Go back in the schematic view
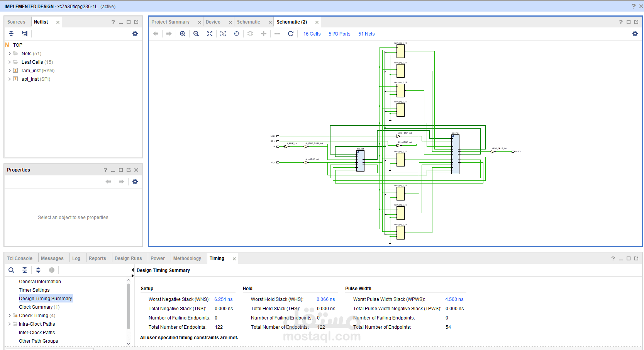The image size is (644, 350). point(156,34)
